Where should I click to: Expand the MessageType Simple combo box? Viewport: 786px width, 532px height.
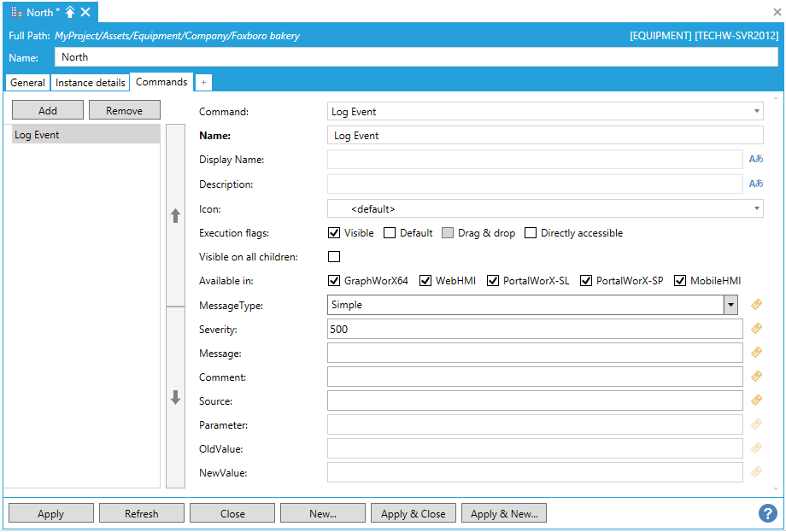click(x=730, y=305)
